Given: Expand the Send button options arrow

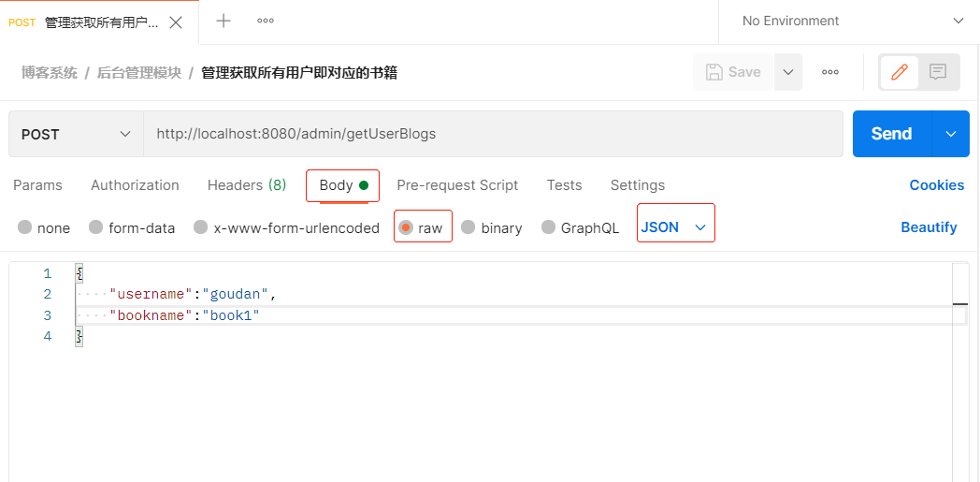Looking at the screenshot, I should tap(951, 134).
